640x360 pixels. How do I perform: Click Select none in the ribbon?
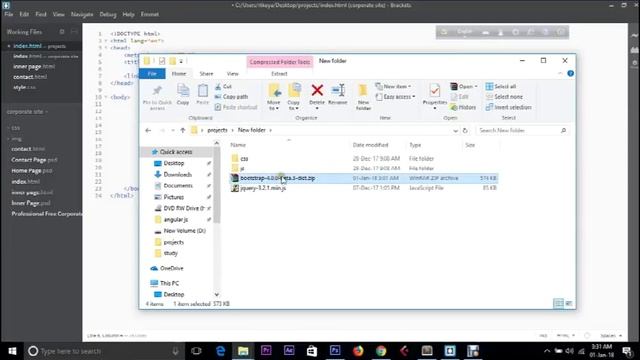point(504,97)
